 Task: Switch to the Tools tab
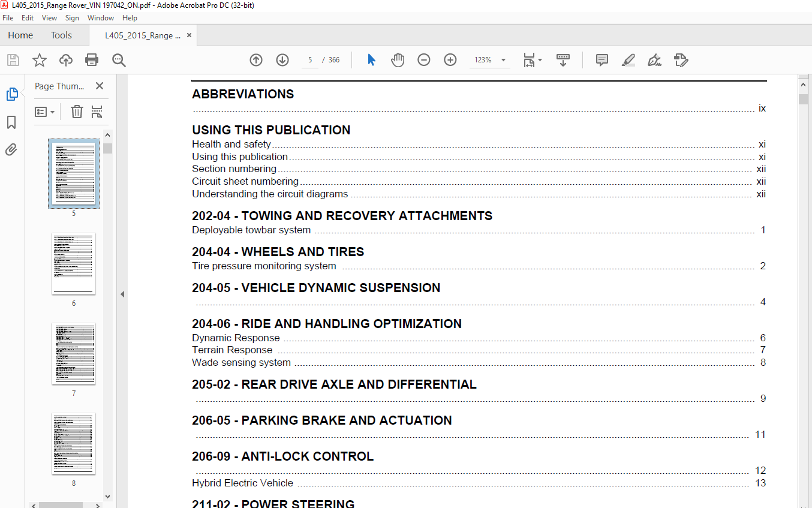61,35
